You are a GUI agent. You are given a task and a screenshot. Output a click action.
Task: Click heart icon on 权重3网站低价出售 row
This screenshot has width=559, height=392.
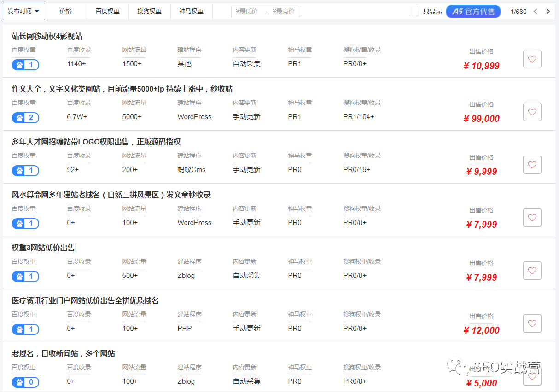click(x=532, y=271)
